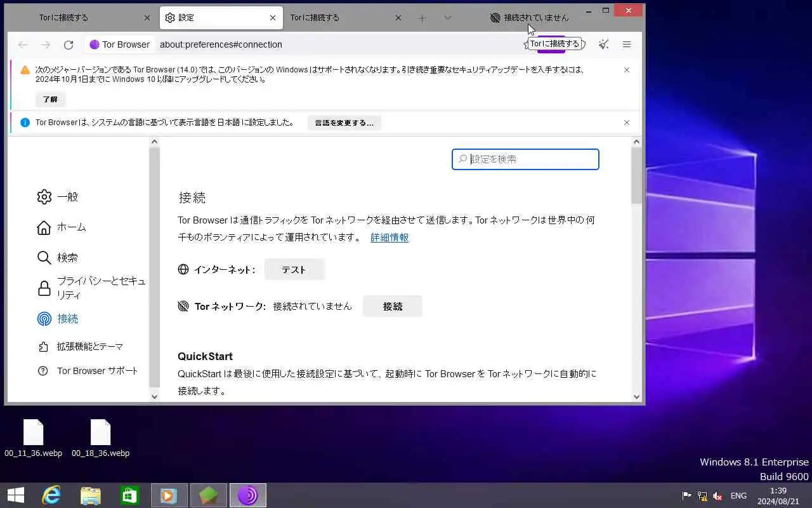Click the muted volume tray icon
Screen dimensions: 812x508
pyautogui.click(x=718, y=496)
